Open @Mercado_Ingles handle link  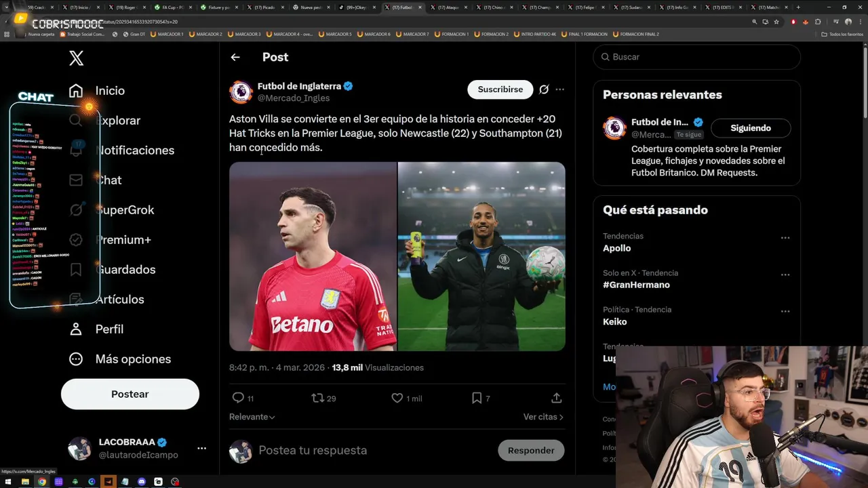(x=294, y=98)
